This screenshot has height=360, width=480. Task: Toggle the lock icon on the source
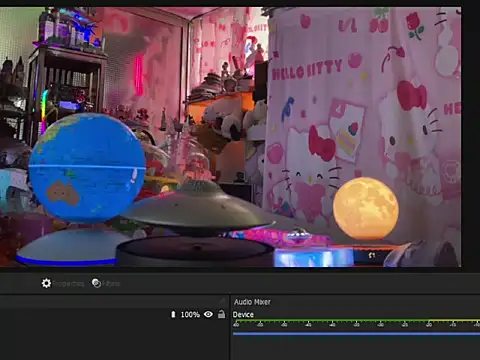point(221,314)
